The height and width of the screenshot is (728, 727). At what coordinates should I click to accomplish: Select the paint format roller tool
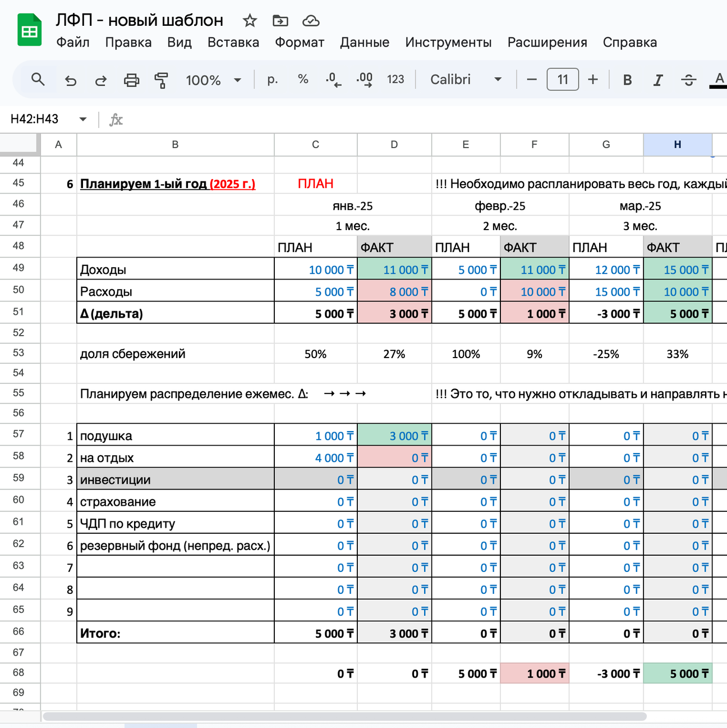coord(162,80)
